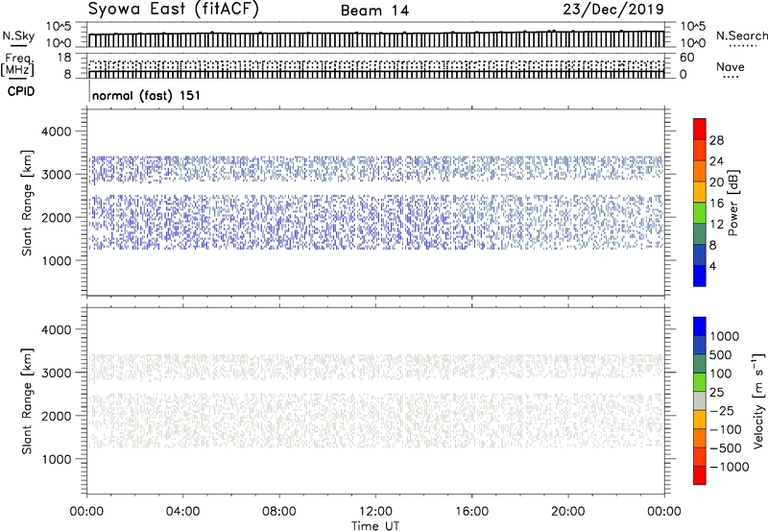Click the '4000' tick on the power panel
The image size is (768, 532).
[57, 132]
